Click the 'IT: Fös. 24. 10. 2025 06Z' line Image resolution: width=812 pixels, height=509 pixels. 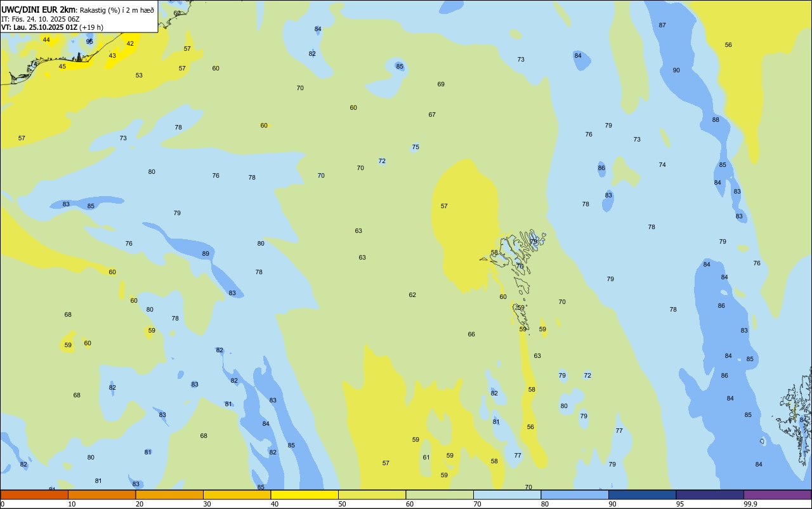pos(40,18)
